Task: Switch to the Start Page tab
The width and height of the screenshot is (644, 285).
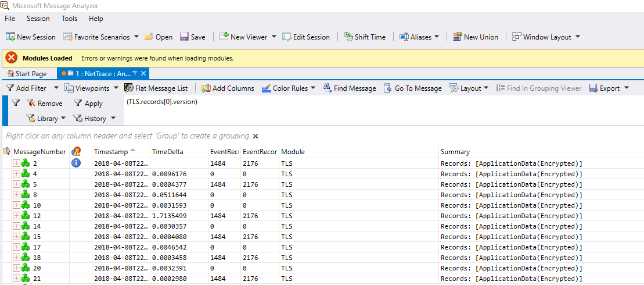Action: 27,74
